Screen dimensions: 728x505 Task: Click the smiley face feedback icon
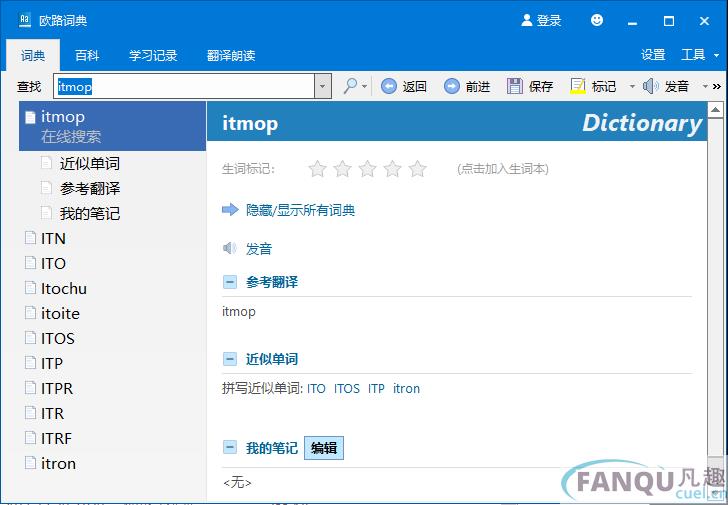pyautogui.click(x=597, y=20)
